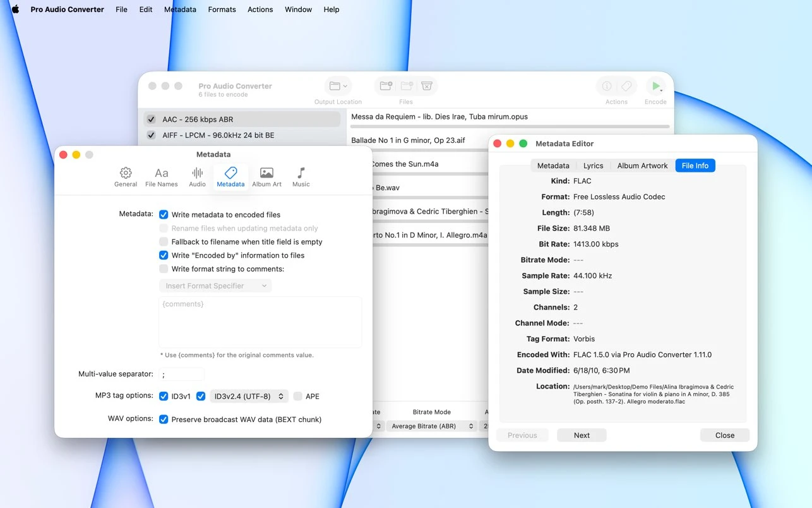Click the file Location path text

tap(654, 394)
